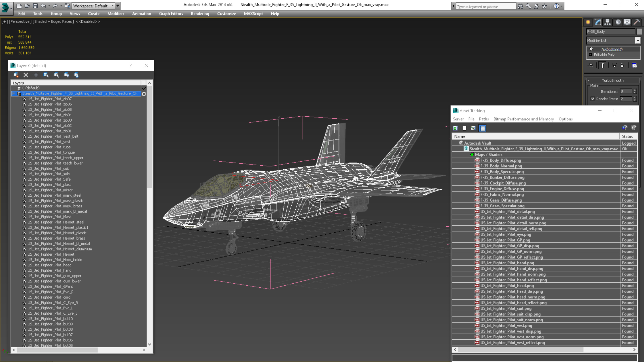This screenshot has width=644, height=362.
Task: Click the Iterations value field
Action: pos(626,91)
